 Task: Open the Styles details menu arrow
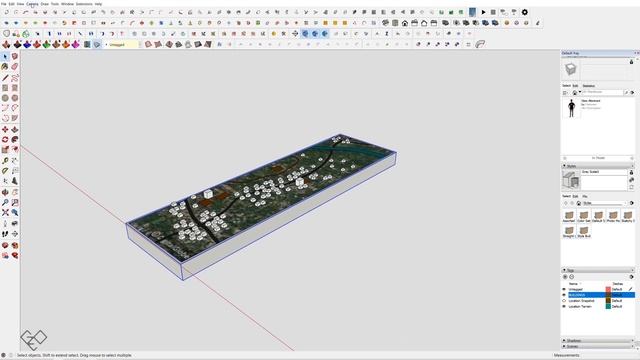(x=632, y=203)
